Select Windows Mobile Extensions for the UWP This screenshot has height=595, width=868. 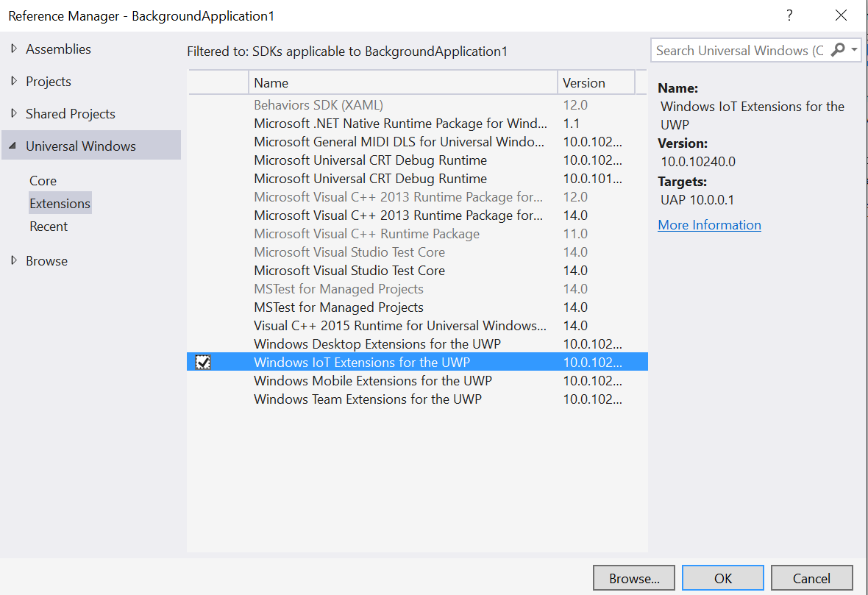(x=417, y=380)
